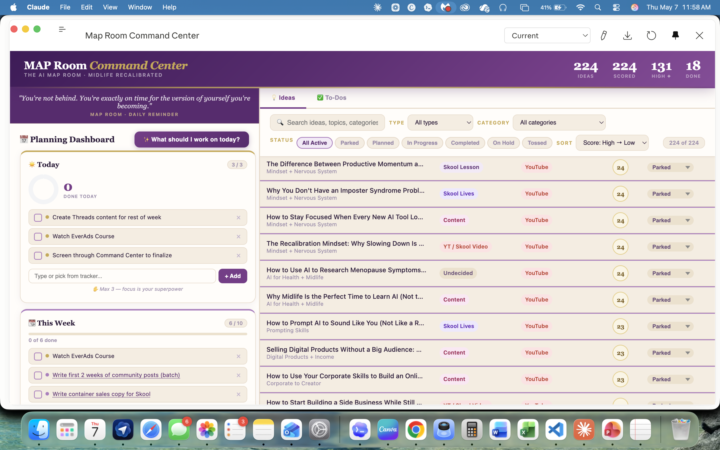
Task: Switch to the Ideas tab
Action: pos(283,98)
